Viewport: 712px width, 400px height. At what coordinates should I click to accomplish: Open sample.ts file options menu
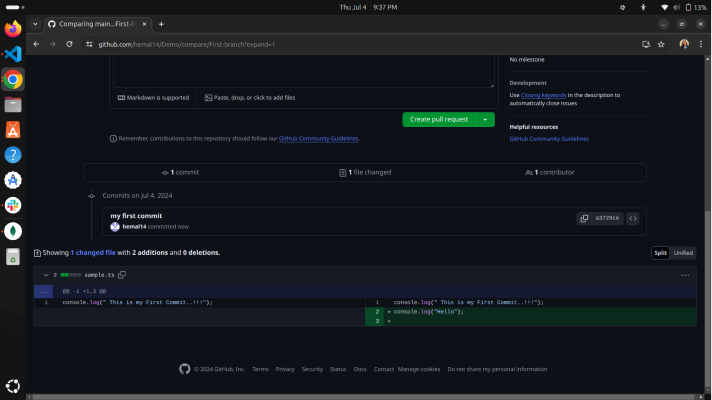coord(685,275)
